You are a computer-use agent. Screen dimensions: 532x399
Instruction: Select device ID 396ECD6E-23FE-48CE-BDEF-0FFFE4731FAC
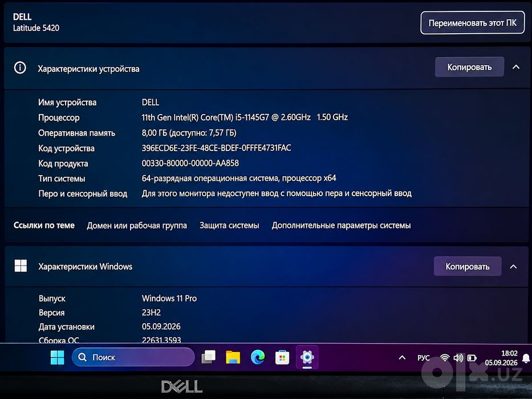[217, 148]
